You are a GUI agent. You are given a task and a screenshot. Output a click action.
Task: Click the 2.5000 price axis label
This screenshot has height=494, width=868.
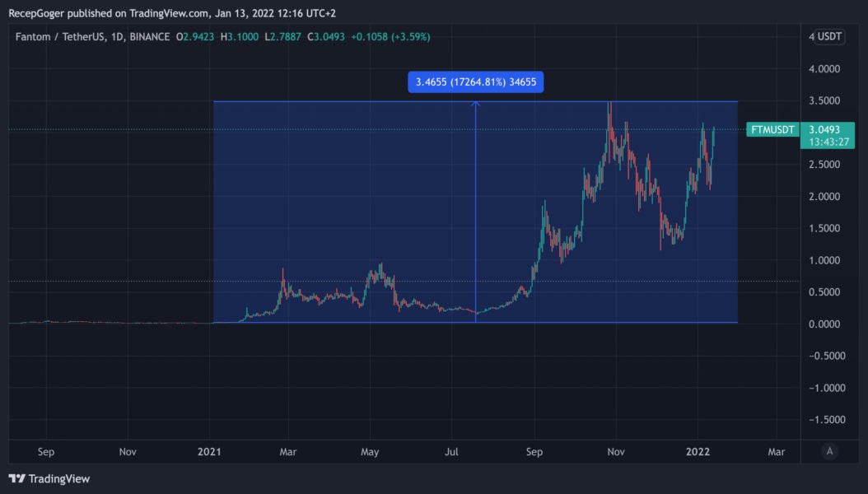click(x=824, y=165)
